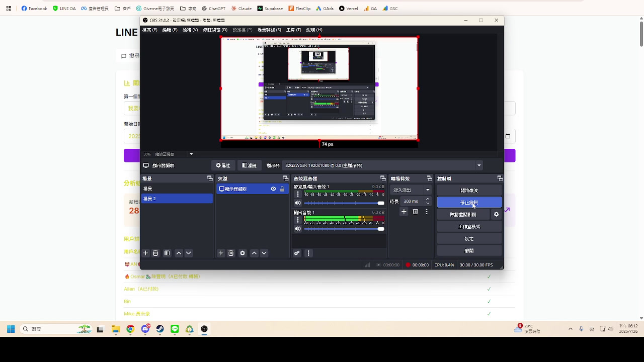The height and width of the screenshot is (362, 644).
Task: Hide the 顯示器擷取 source with eye icon
Action: point(272,189)
